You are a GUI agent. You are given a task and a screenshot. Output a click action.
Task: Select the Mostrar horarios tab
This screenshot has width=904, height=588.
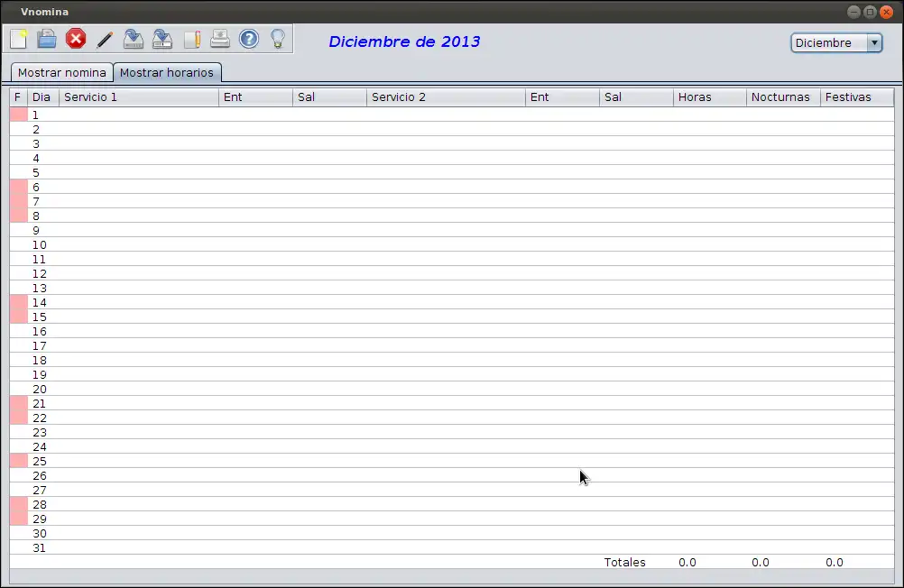(x=167, y=73)
